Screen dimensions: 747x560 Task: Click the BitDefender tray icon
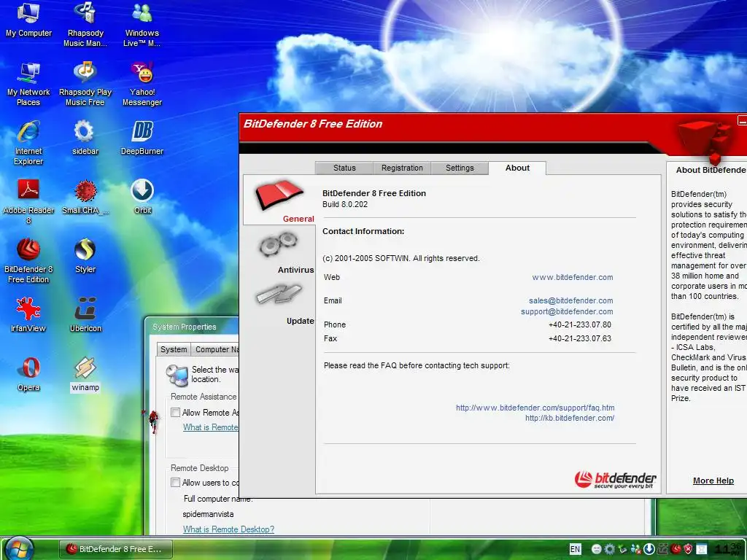676,549
